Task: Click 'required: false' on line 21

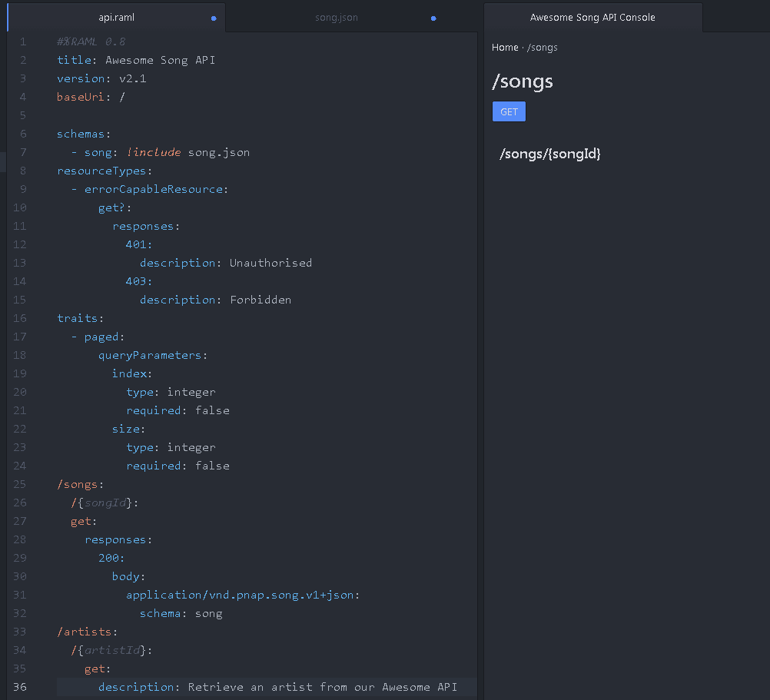Action: (178, 410)
